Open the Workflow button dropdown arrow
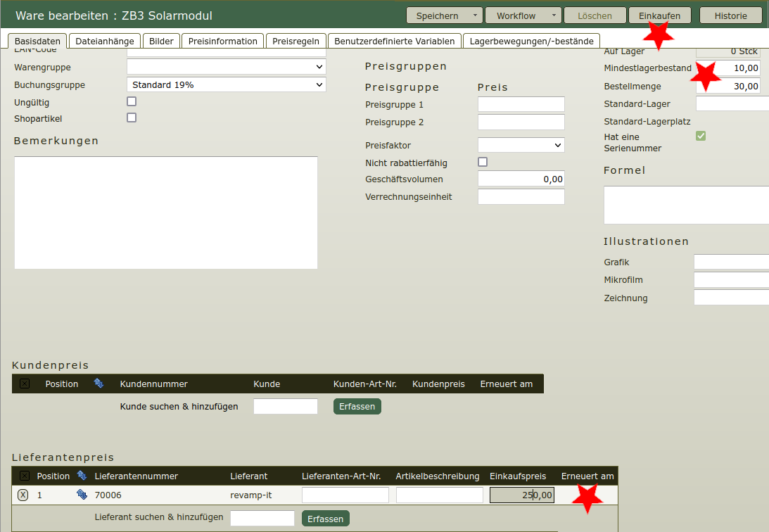Viewport: 769px width, 532px height. coord(554,15)
